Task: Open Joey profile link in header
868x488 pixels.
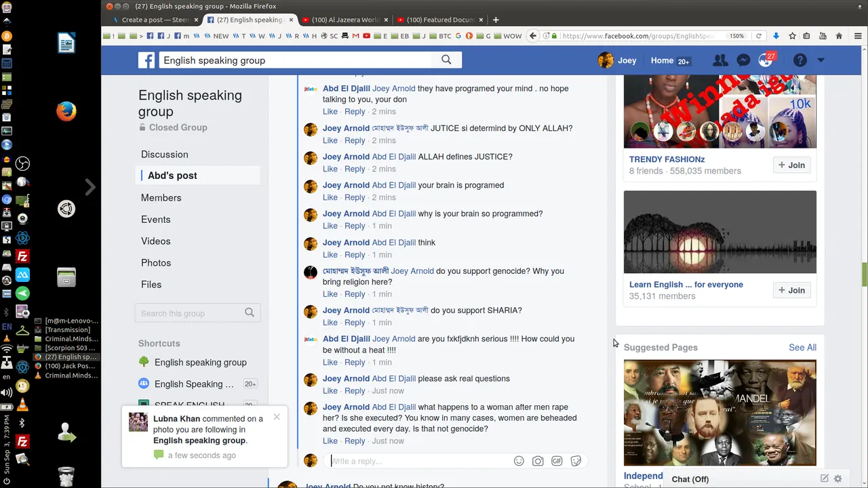Action: click(x=617, y=60)
